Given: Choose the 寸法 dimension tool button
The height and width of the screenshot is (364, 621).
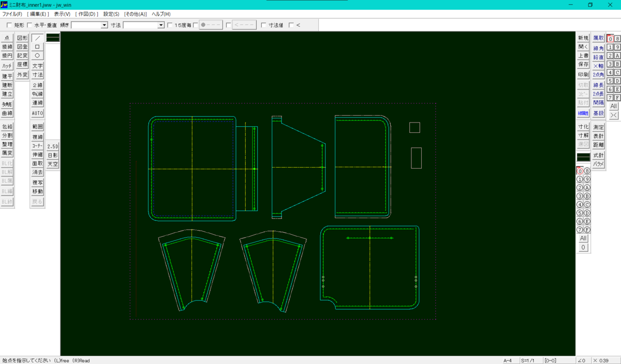Looking at the screenshot, I should (37, 75).
